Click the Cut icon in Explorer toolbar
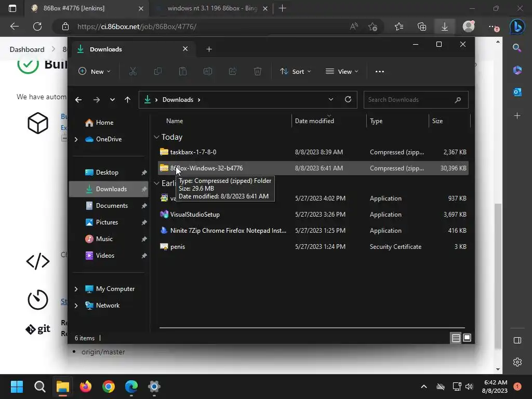 pos(132,71)
